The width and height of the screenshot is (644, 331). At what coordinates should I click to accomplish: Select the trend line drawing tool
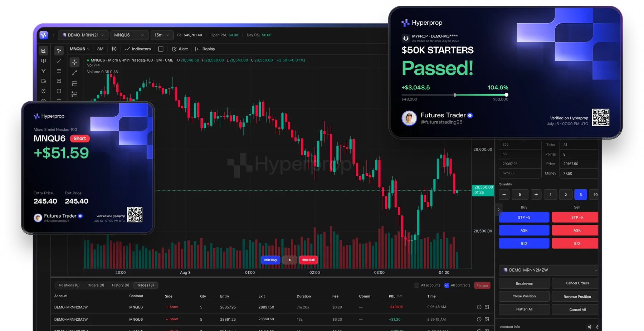pos(59,61)
